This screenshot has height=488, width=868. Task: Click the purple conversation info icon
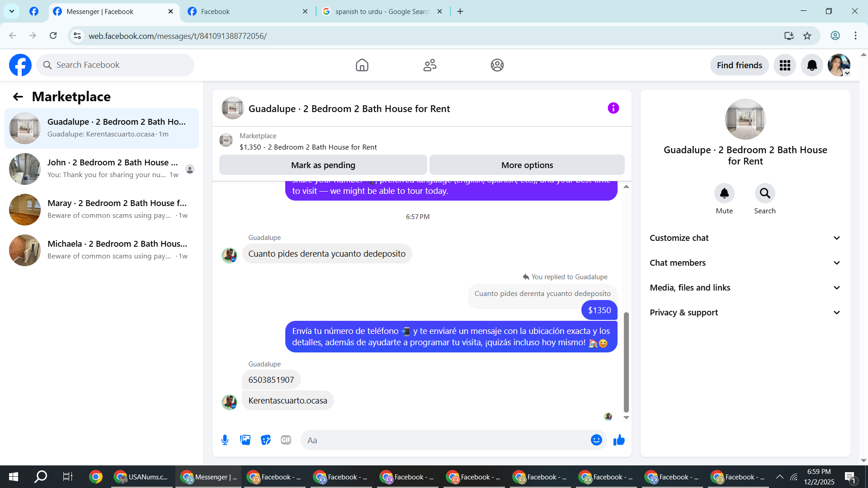(x=613, y=108)
